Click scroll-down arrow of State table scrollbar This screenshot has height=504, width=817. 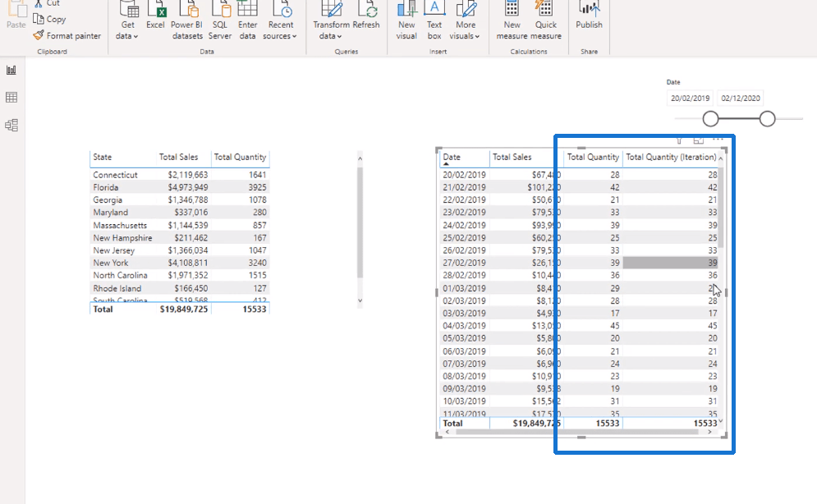(360, 300)
